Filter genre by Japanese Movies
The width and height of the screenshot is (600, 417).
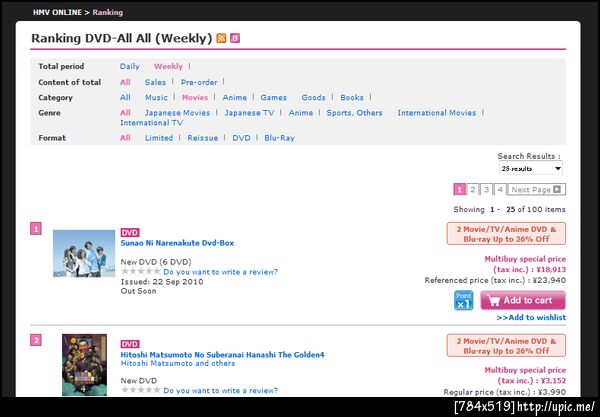pyautogui.click(x=177, y=113)
